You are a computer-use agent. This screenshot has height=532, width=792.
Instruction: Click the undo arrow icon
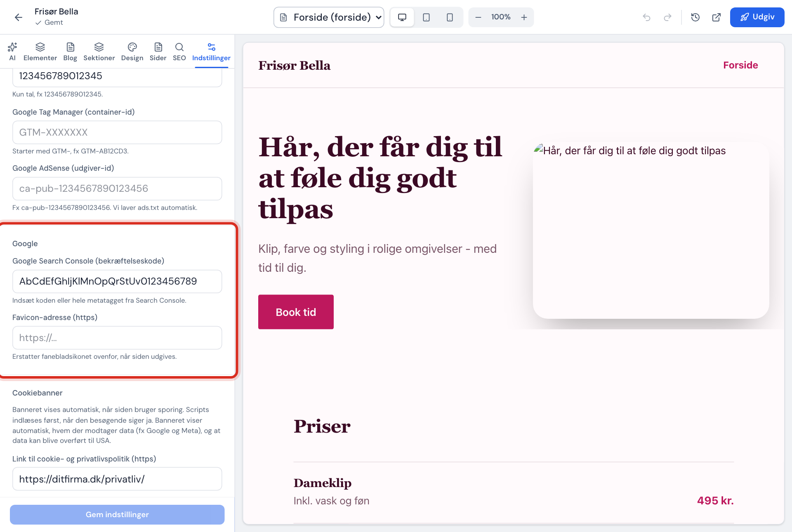coord(646,17)
